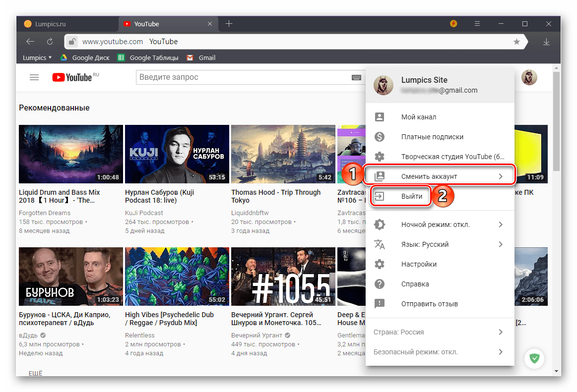Select Отправить отзыв menu entry
577x392 pixels.
click(440, 304)
